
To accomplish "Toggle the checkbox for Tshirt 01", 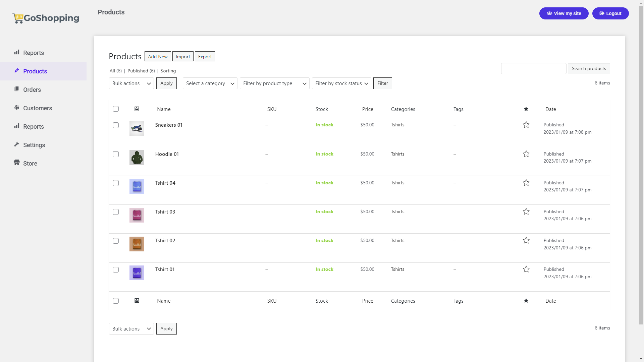I will (x=115, y=269).
